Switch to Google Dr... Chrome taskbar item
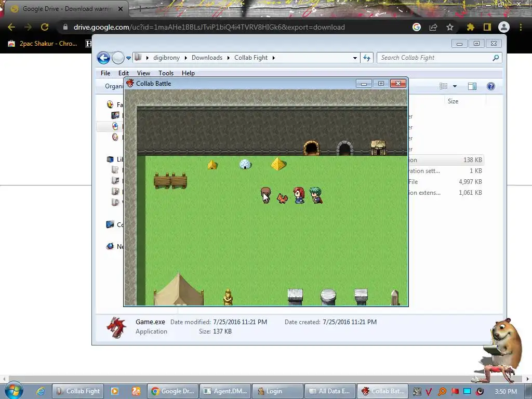Viewport: 532px width, 399px height. click(173, 391)
